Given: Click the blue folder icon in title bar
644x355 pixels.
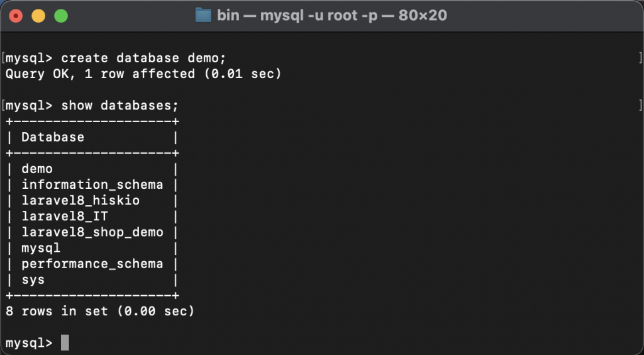Looking at the screenshot, I should 203,15.
